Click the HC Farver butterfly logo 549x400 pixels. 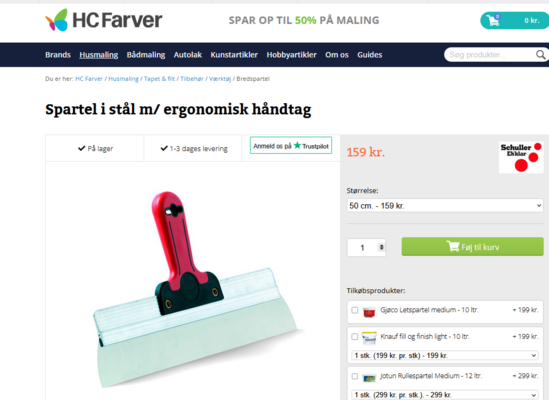[56, 20]
